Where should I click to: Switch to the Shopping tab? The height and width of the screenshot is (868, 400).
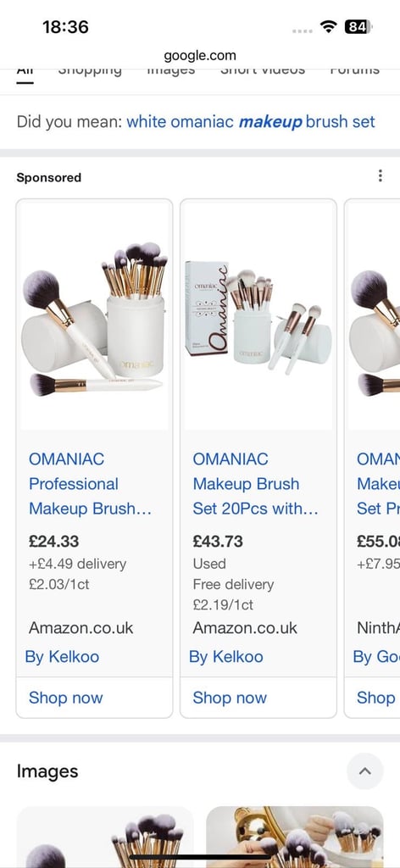[x=90, y=71]
